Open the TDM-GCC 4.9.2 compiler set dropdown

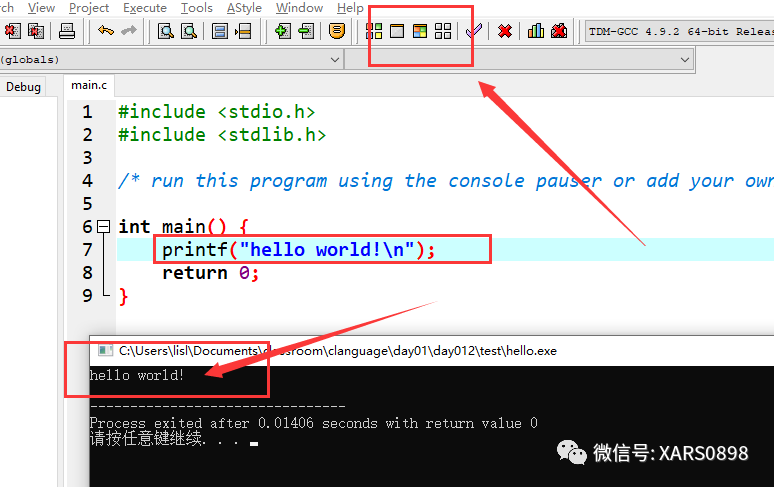679,32
